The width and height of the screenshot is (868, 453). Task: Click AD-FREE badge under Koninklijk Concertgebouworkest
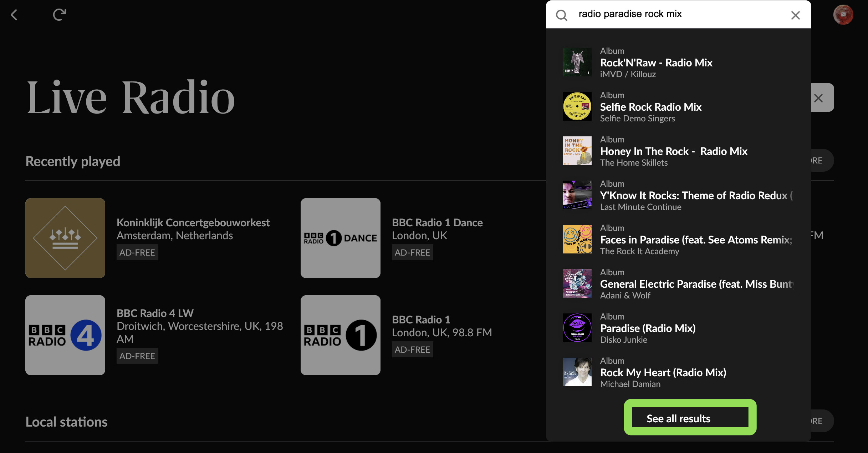pos(137,252)
